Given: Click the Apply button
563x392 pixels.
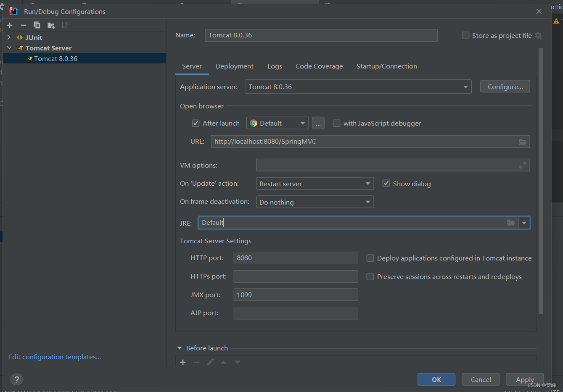Looking at the screenshot, I should click(525, 379).
